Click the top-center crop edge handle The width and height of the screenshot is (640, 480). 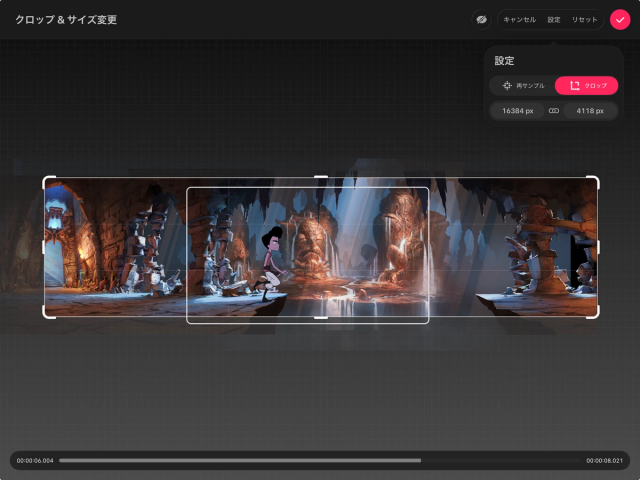coord(321,177)
